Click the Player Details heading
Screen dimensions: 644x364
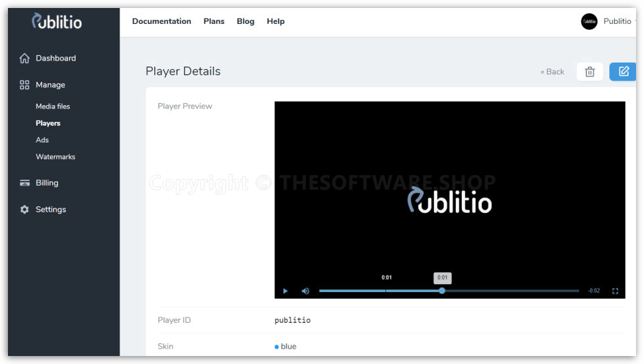click(183, 71)
